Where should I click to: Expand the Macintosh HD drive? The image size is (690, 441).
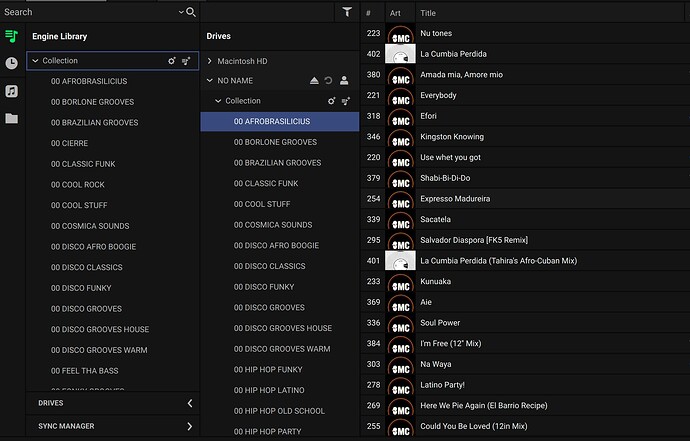(x=210, y=61)
